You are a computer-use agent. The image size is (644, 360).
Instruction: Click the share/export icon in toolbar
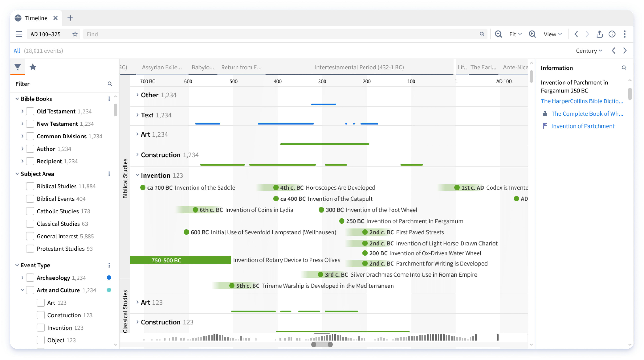point(600,34)
